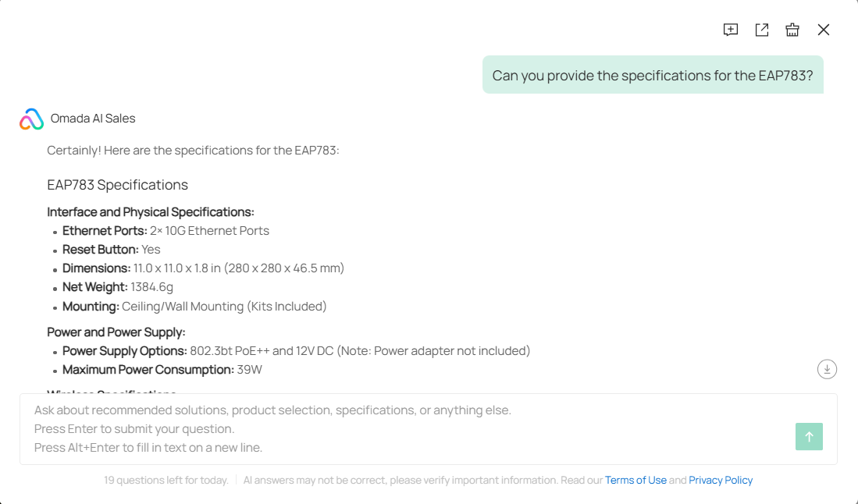
Task: Select the external link share icon
Action: point(761,30)
